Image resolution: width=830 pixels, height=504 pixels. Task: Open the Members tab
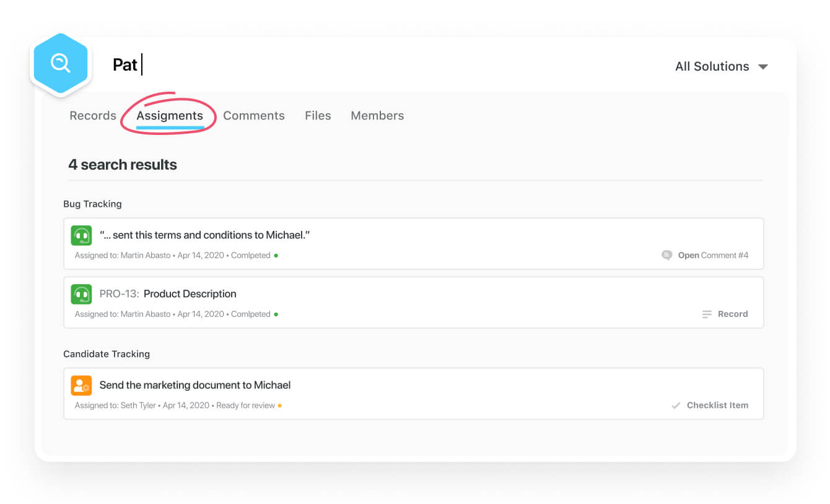click(377, 116)
